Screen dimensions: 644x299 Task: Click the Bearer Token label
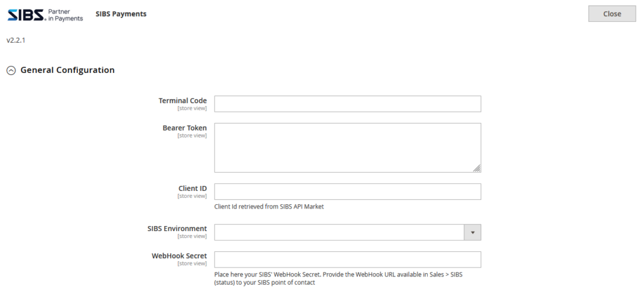pos(184,128)
